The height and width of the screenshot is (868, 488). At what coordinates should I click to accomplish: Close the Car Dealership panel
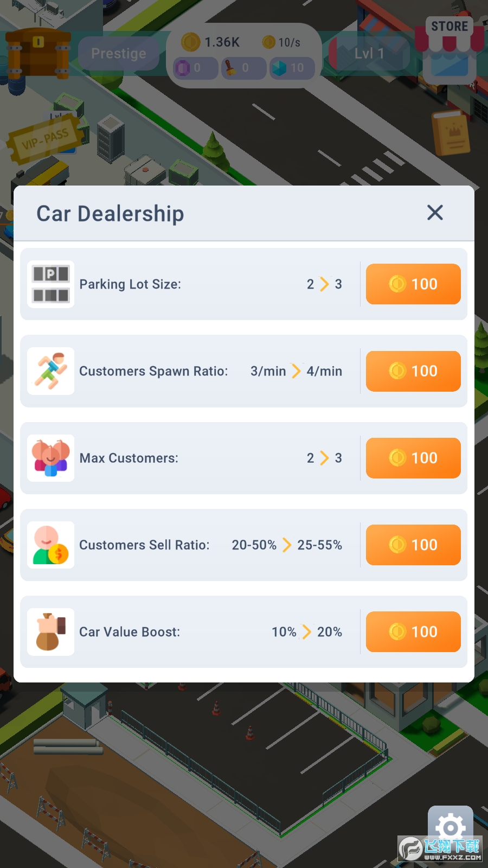[435, 213]
